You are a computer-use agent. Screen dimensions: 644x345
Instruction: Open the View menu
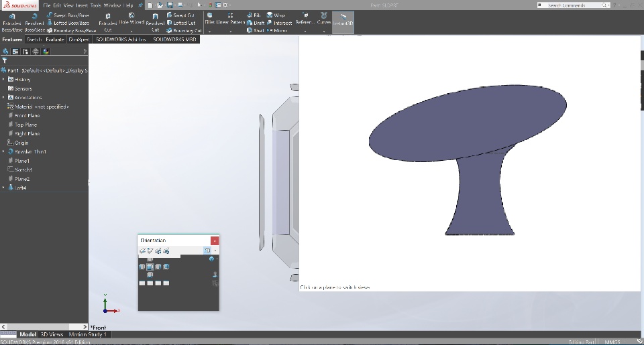[68, 5]
